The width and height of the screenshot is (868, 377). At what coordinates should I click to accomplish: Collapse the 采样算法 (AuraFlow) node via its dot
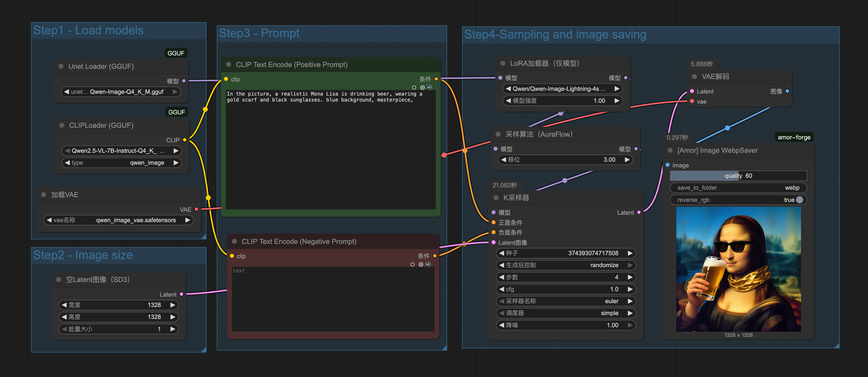pos(498,134)
